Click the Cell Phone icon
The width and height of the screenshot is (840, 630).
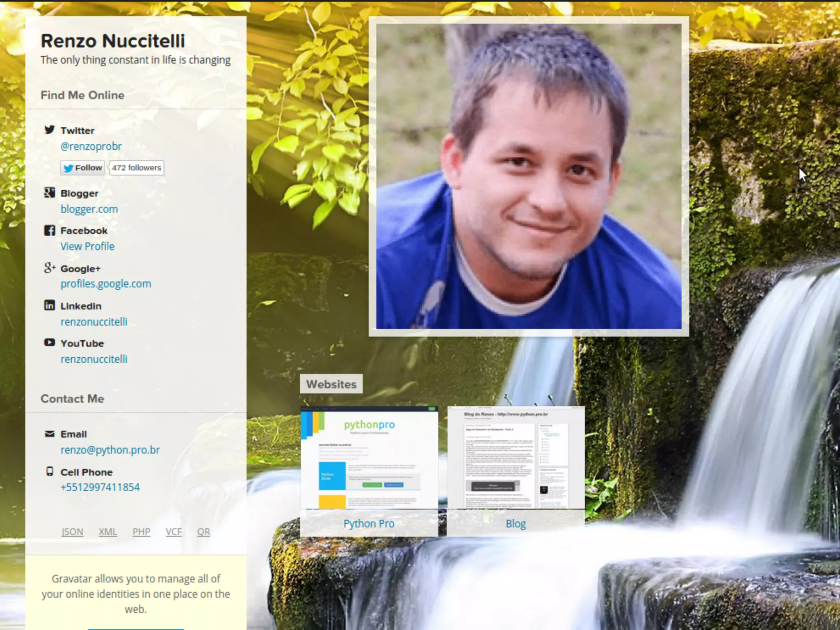click(x=50, y=471)
